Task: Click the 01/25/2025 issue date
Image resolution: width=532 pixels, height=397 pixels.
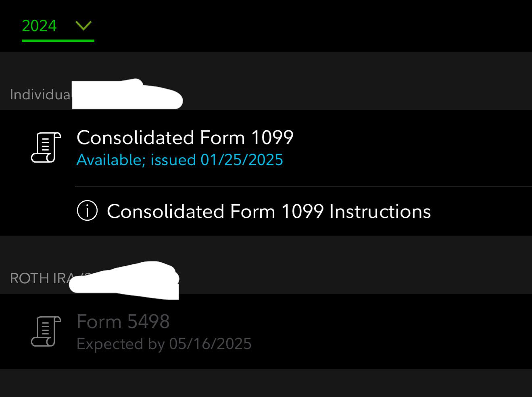Action: click(x=242, y=160)
